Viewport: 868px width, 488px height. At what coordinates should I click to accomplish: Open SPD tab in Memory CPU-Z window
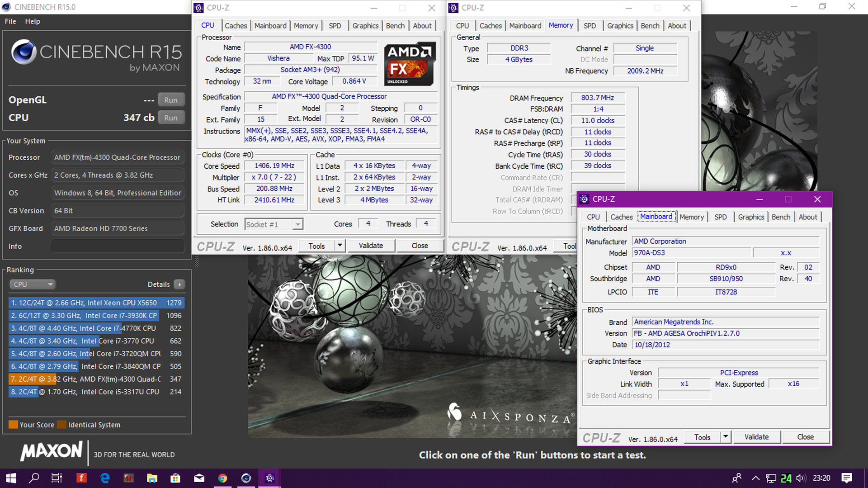tap(590, 26)
